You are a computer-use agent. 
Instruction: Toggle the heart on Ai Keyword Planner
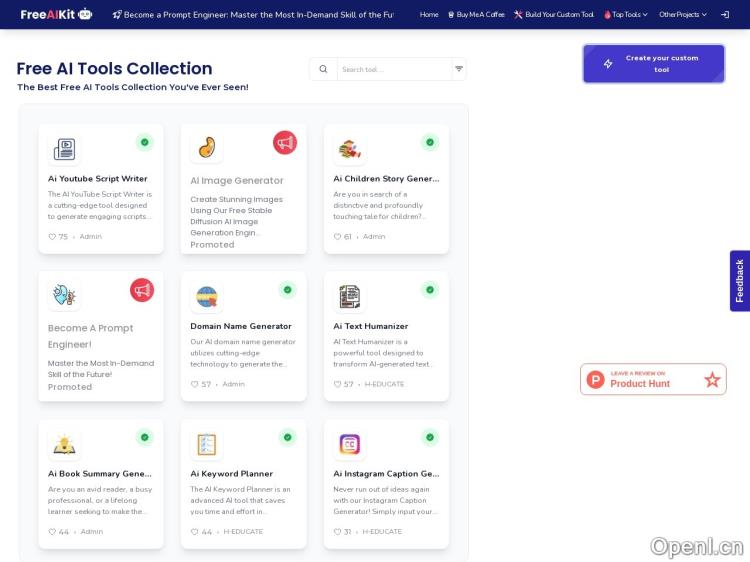click(x=195, y=532)
